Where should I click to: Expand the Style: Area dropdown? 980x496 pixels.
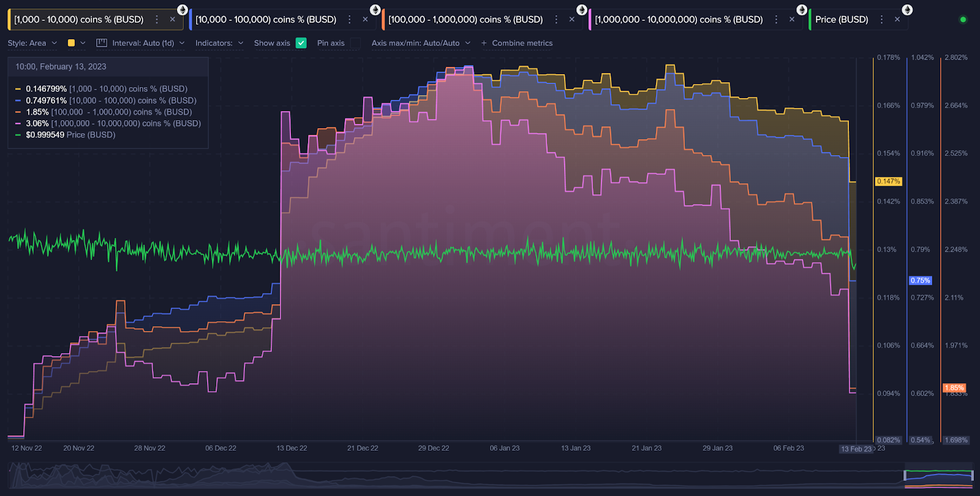[x=32, y=43]
